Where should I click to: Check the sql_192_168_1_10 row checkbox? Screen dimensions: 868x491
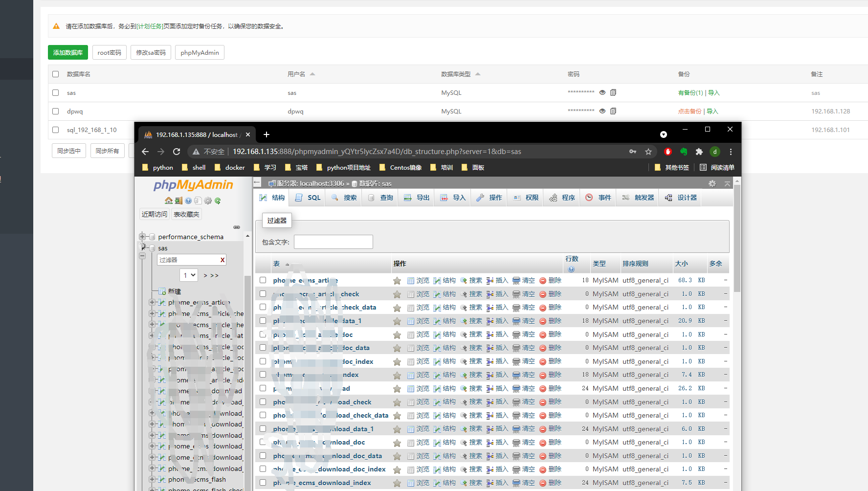pyautogui.click(x=55, y=130)
